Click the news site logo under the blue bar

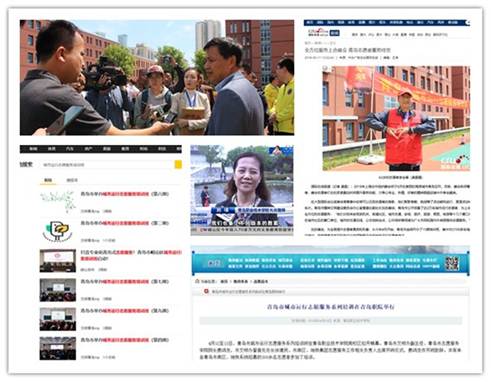coord(318,33)
